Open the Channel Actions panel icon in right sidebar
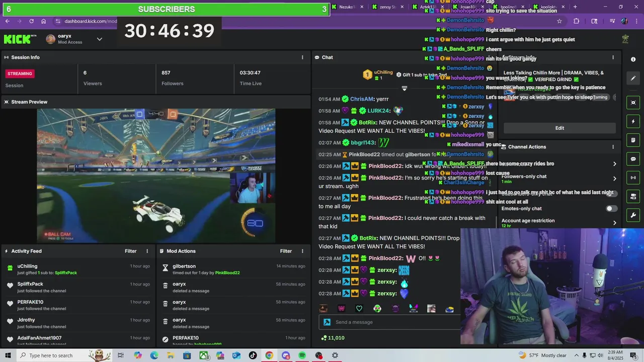The height and width of the screenshot is (362, 644). [x=633, y=196]
